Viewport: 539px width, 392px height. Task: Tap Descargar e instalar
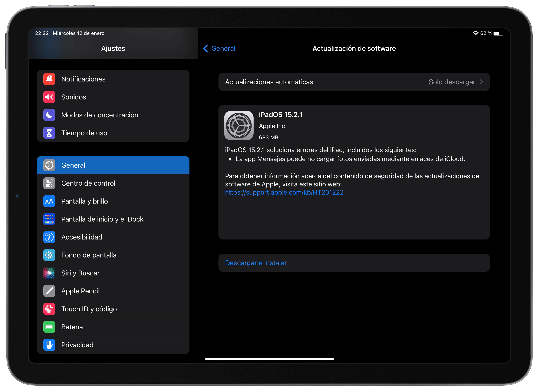(256, 263)
